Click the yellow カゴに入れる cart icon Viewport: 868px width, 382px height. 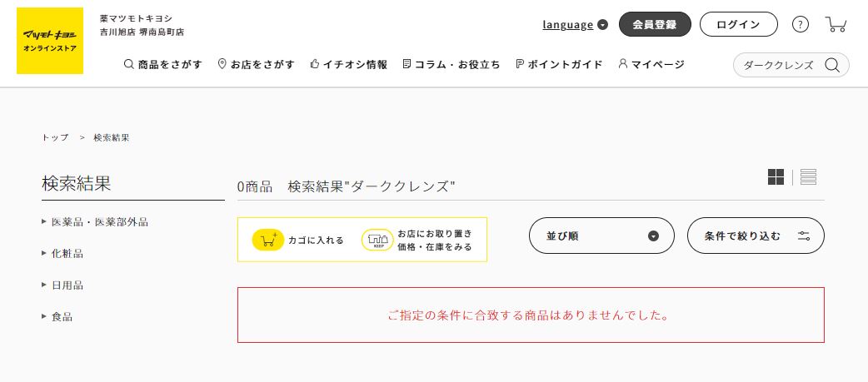tap(268, 240)
